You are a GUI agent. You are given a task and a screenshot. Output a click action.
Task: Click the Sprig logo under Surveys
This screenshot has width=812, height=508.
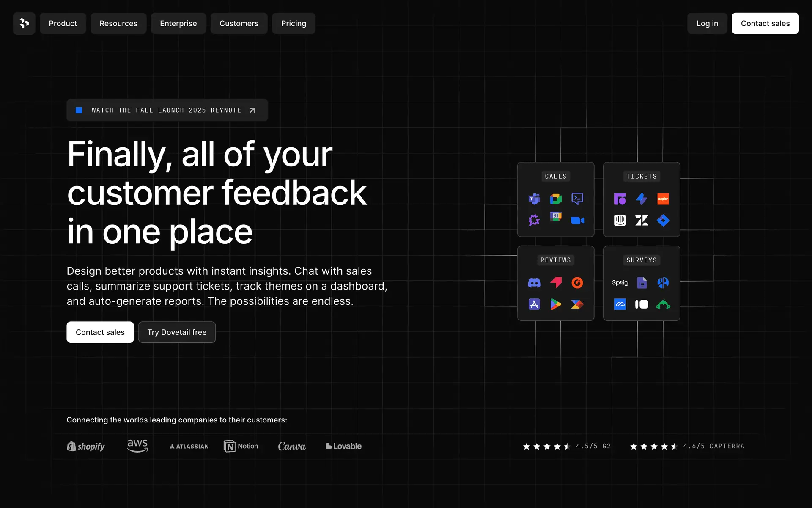[620, 283]
